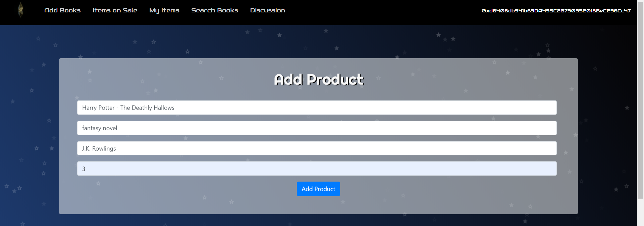Image resolution: width=644 pixels, height=226 pixels.
Task: Open the Discussion page
Action: click(x=268, y=10)
